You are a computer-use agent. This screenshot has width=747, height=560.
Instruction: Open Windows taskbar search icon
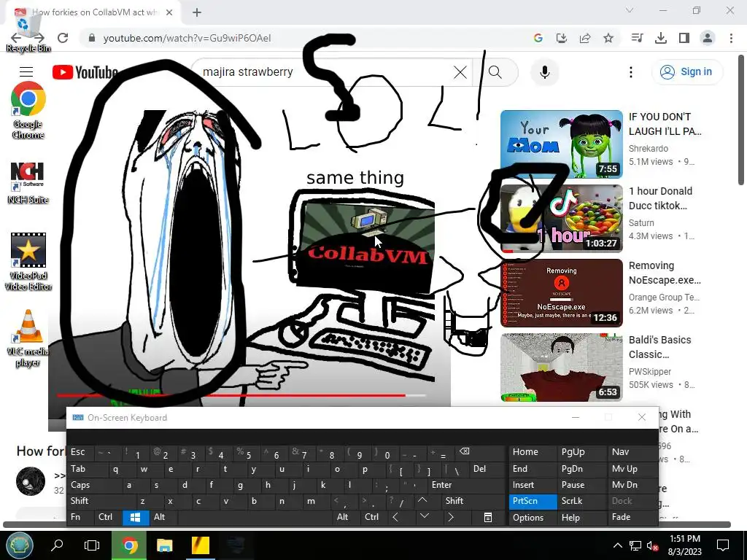click(57, 545)
